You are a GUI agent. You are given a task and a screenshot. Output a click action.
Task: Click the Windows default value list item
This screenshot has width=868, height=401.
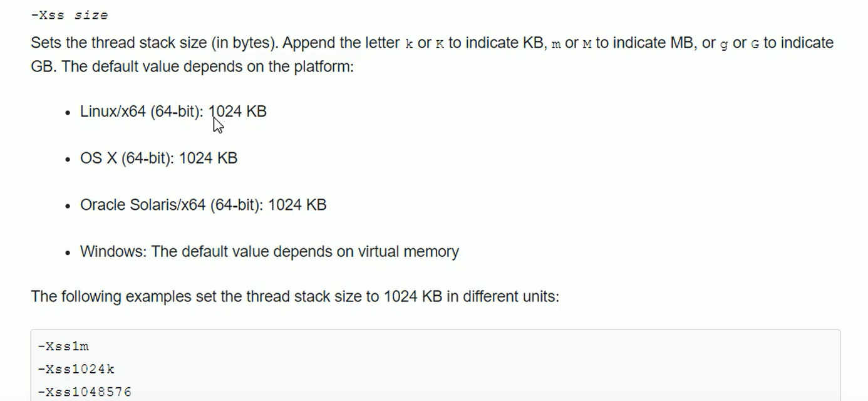coord(269,252)
